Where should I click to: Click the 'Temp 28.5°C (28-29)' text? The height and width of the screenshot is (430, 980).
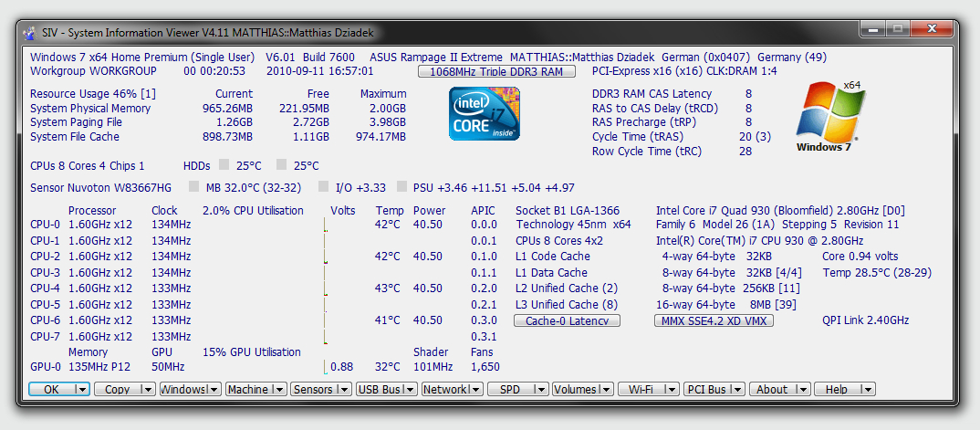tap(877, 272)
